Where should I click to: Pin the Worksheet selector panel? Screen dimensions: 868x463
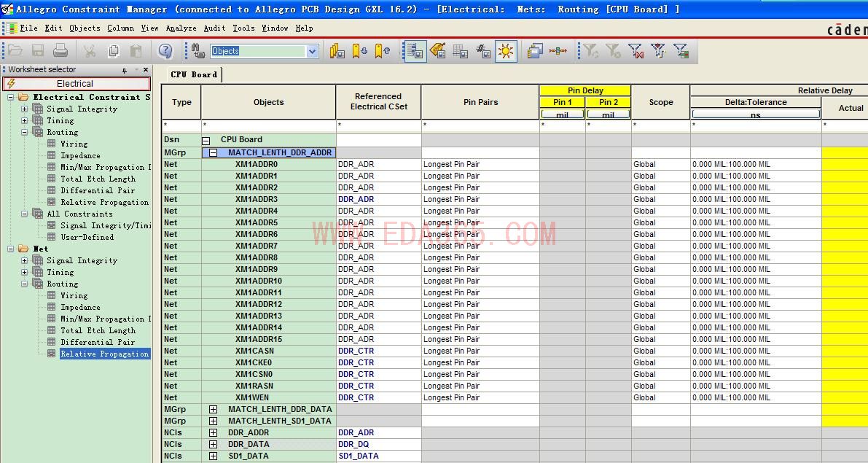[x=125, y=70]
